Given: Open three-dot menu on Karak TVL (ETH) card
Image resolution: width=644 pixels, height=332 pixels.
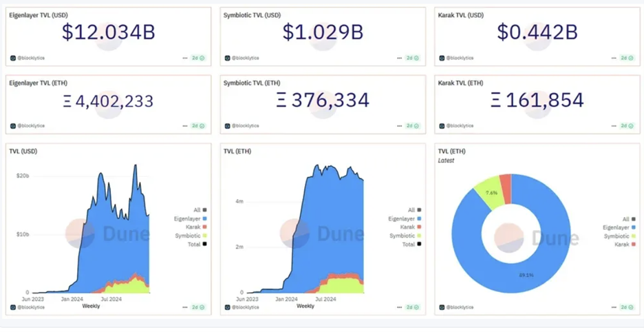Looking at the screenshot, I should click(614, 126).
